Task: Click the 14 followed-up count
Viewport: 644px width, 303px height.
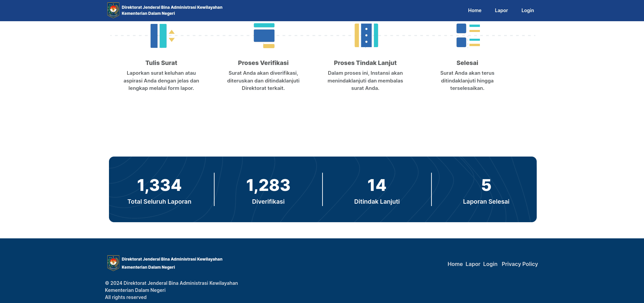Action: (377, 185)
